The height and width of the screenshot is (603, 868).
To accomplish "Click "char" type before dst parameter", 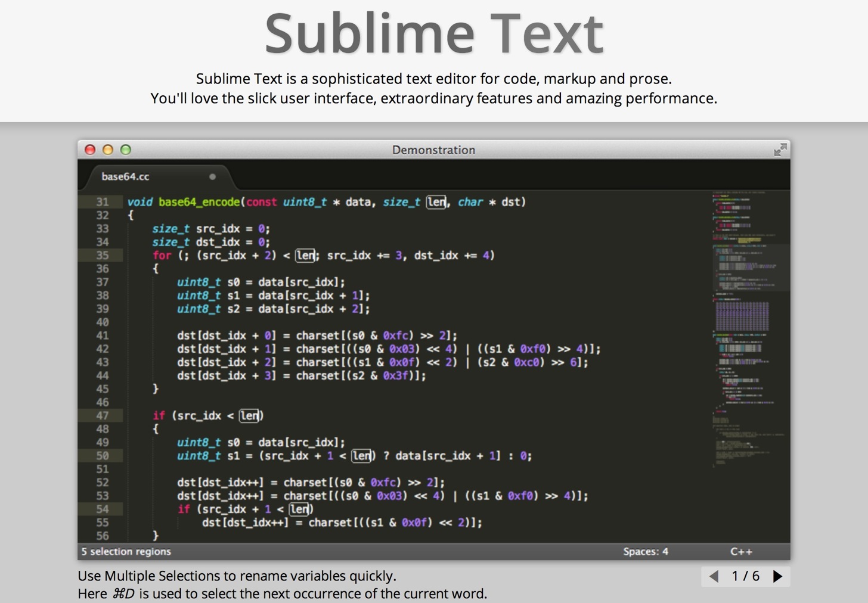I will 470,202.
